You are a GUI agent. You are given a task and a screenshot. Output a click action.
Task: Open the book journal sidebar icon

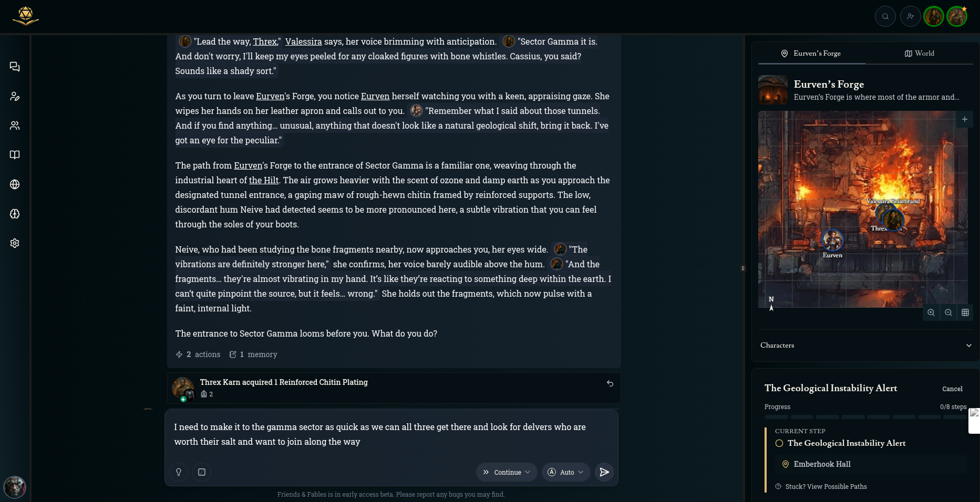[x=15, y=155]
